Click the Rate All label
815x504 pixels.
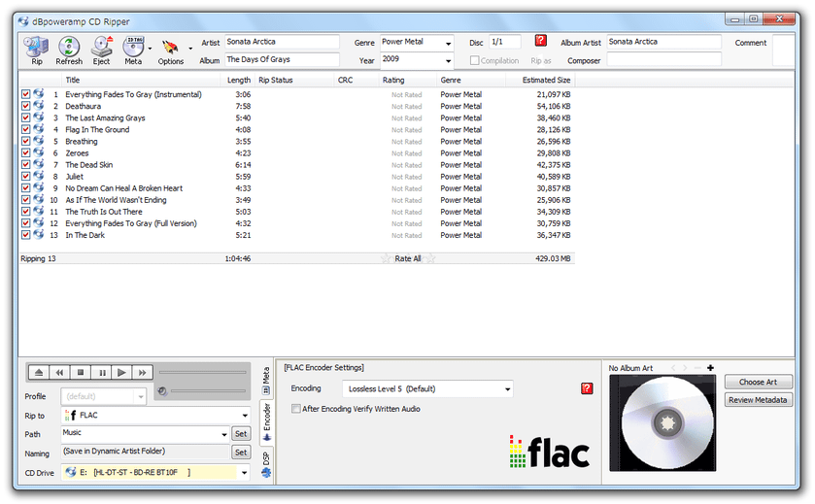pyautogui.click(x=408, y=258)
